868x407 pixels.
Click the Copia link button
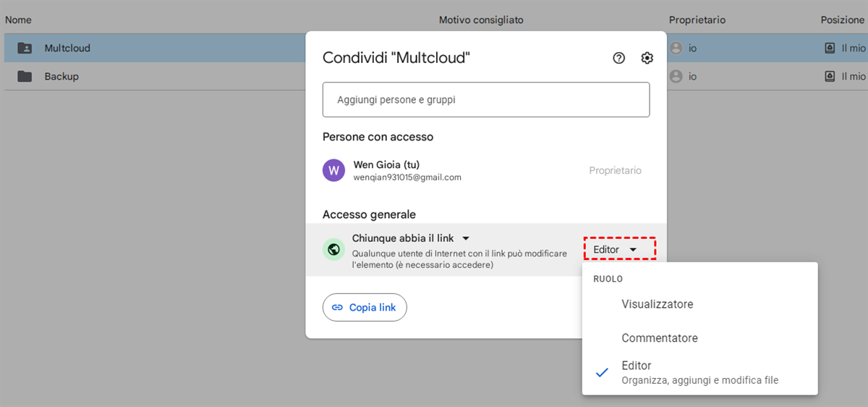pyautogui.click(x=365, y=307)
